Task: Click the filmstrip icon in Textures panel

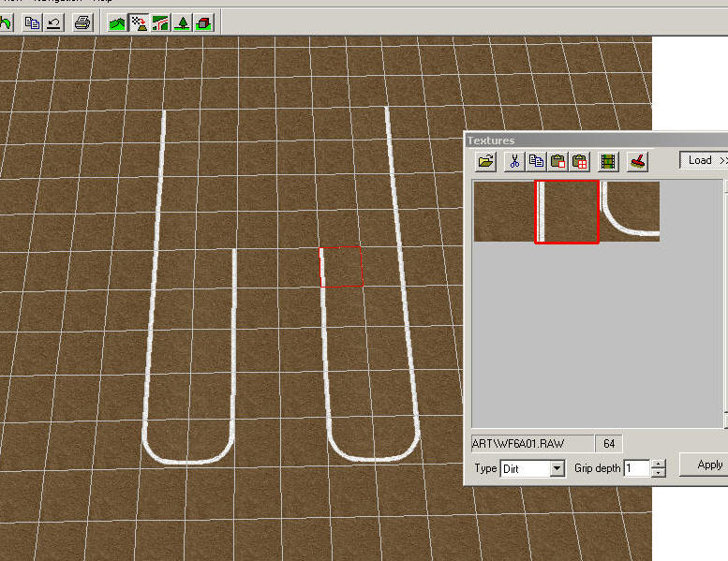Action: 609,161
